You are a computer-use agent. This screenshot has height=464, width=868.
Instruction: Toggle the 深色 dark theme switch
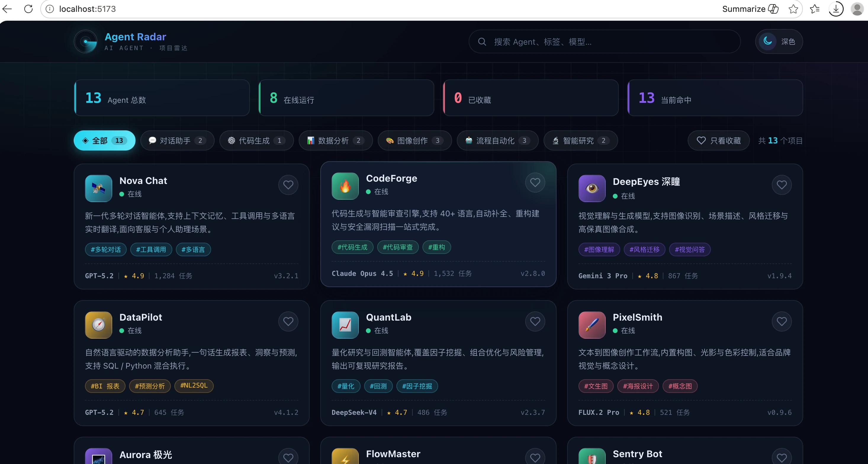(x=779, y=41)
